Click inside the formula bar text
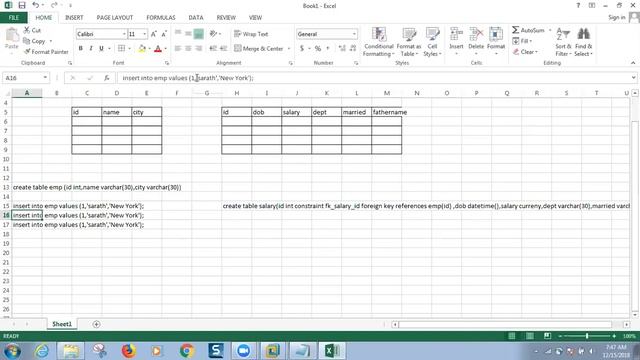640x360 pixels. 188,78
